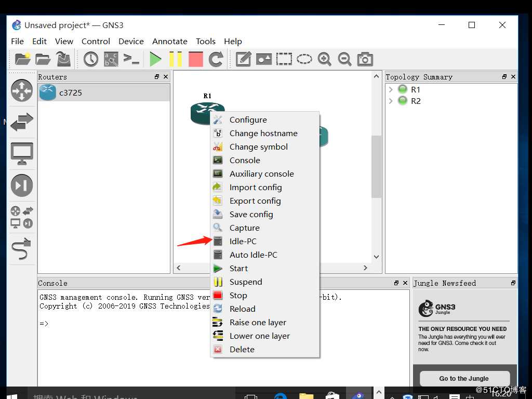Float the Topology Summary panel
Image resolution: width=532 pixels, height=399 pixels.
point(504,77)
